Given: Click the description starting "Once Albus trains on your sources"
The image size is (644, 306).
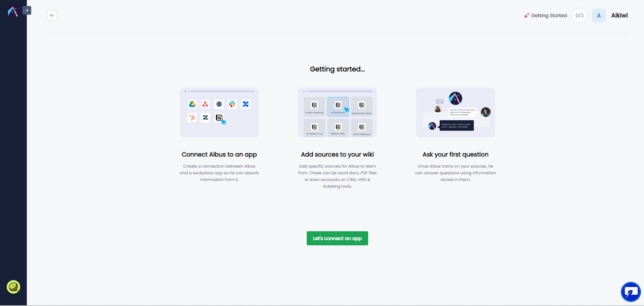Looking at the screenshot, I should (455, 173).
